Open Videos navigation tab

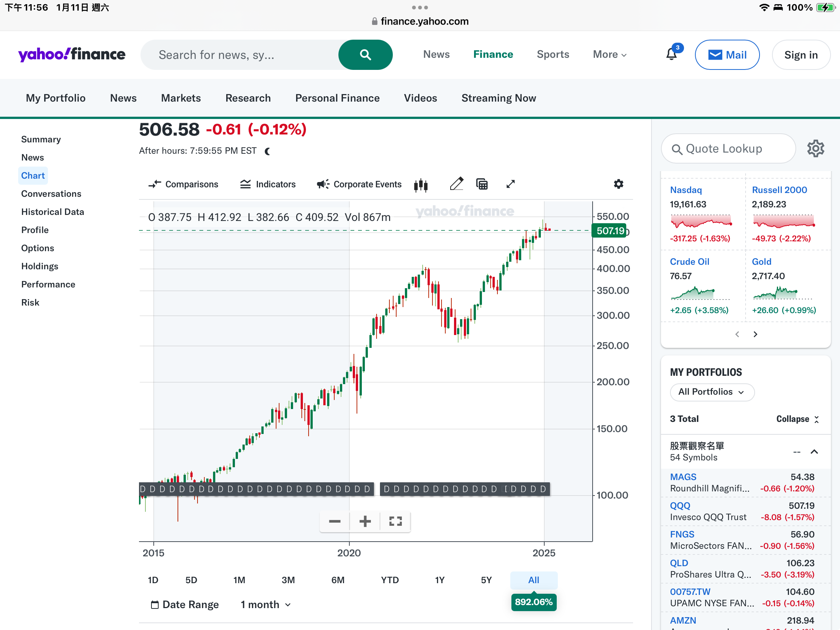pyautogui.click(x=420, y=98)
